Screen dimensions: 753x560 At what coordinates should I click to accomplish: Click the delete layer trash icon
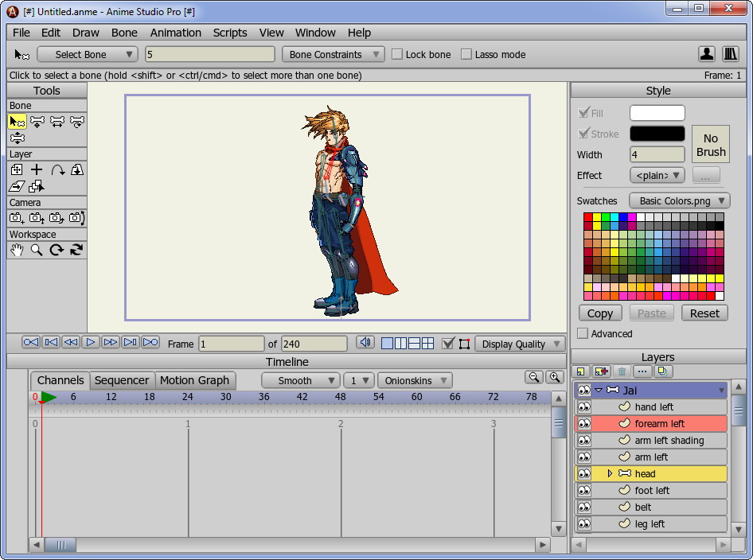pos(622,371)
